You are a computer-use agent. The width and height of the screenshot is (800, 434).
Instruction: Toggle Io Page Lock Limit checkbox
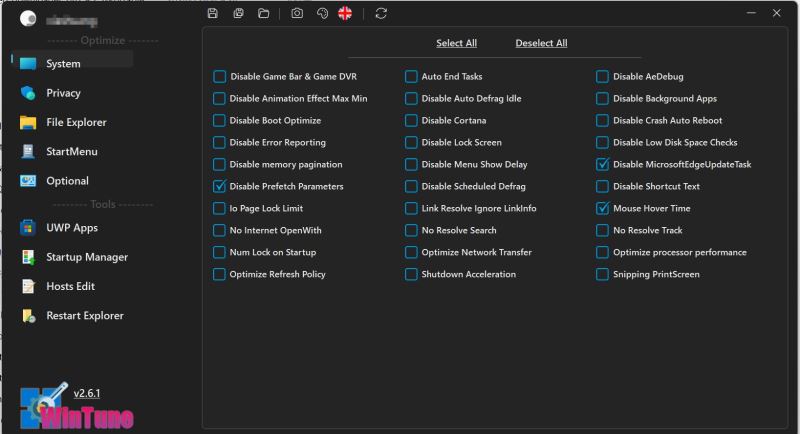(x=219, y=208)
